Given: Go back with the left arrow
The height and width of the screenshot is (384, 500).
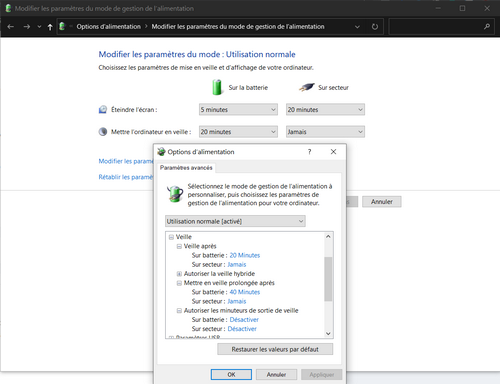Looking at the screenshot, I should click(11, 27).
